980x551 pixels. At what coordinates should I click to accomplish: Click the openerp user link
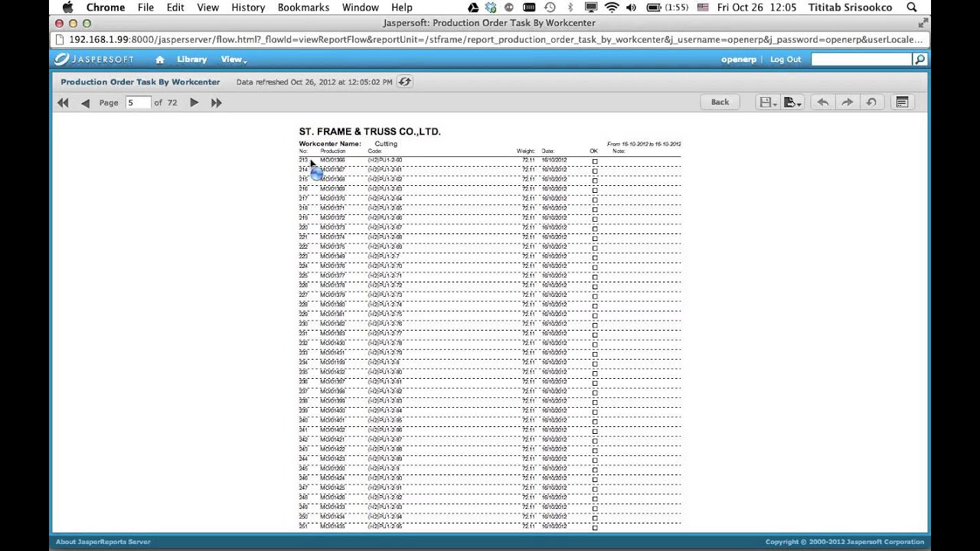pos(739,60)
